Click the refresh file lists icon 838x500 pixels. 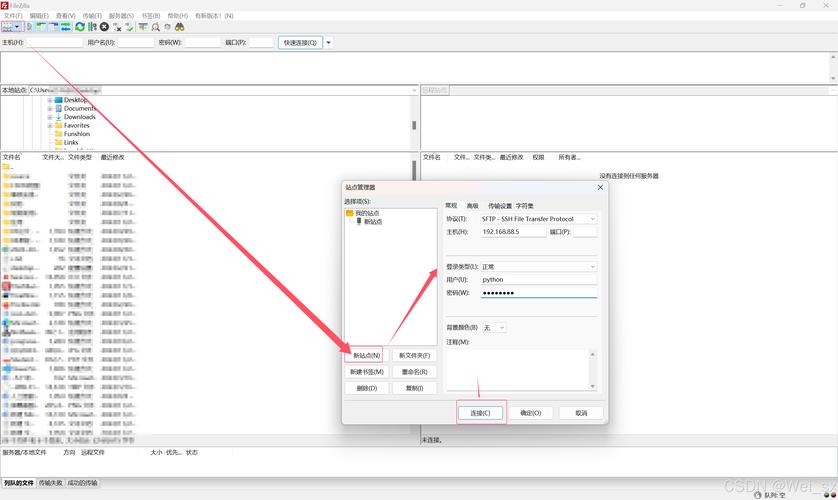tap(79, 27)
